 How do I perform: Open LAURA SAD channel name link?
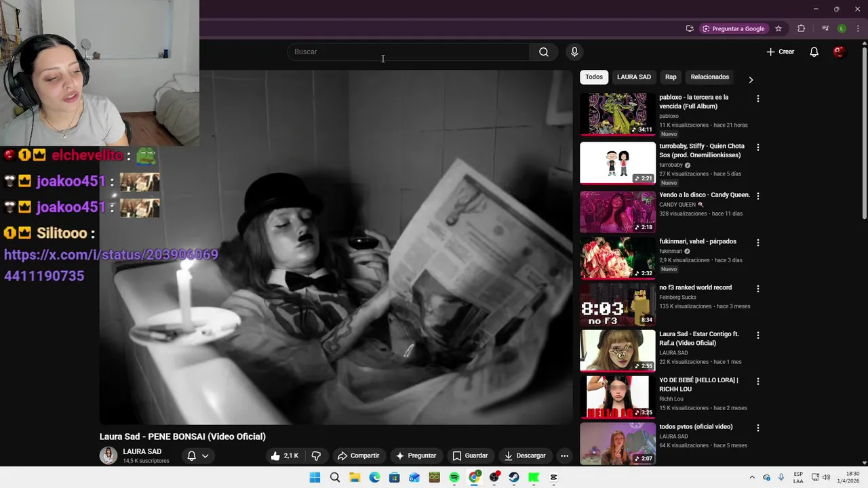(x=142, y=451)
